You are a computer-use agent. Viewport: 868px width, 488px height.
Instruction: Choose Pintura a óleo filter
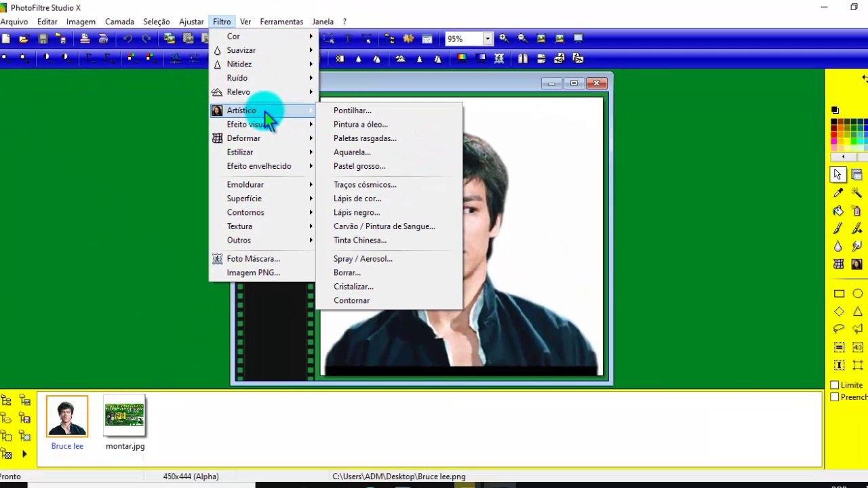click(x=389, y=125)
